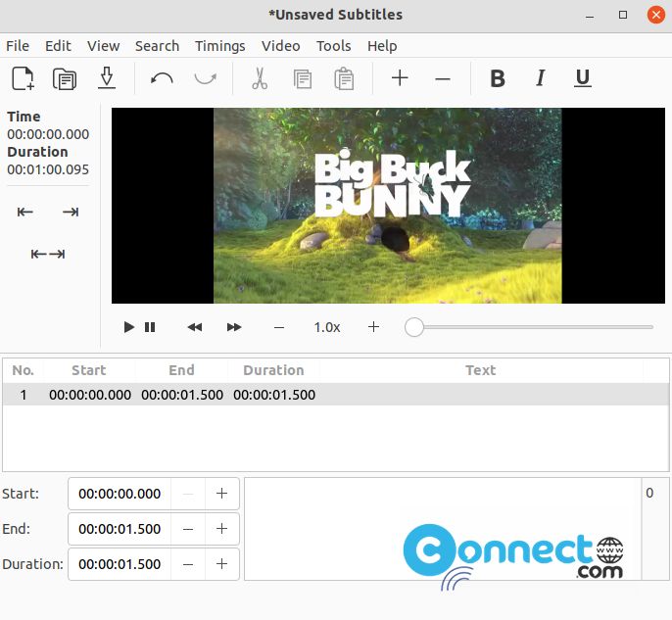Screen dimensions: 672x620
Task: Increase the playback speed
Action: [373, 327]
